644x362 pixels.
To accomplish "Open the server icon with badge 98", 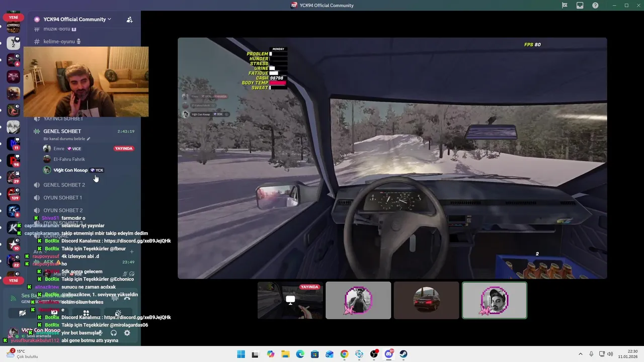I will tap(14, 161).
